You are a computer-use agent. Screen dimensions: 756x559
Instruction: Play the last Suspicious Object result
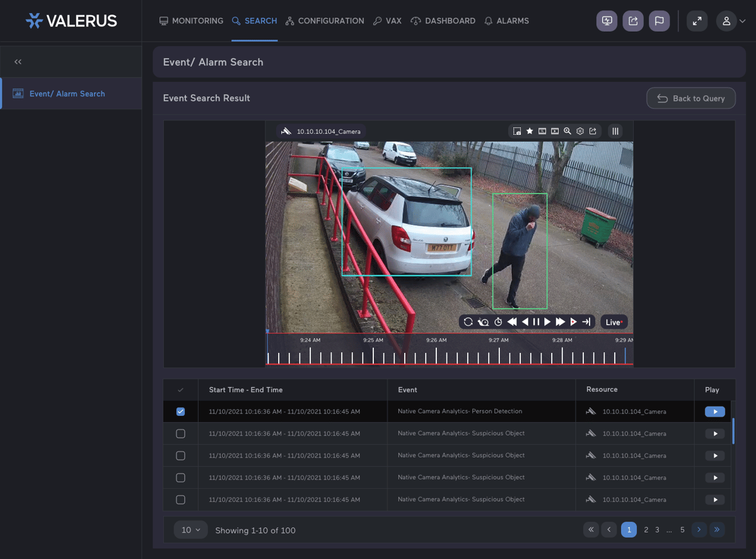coord(714,499)
